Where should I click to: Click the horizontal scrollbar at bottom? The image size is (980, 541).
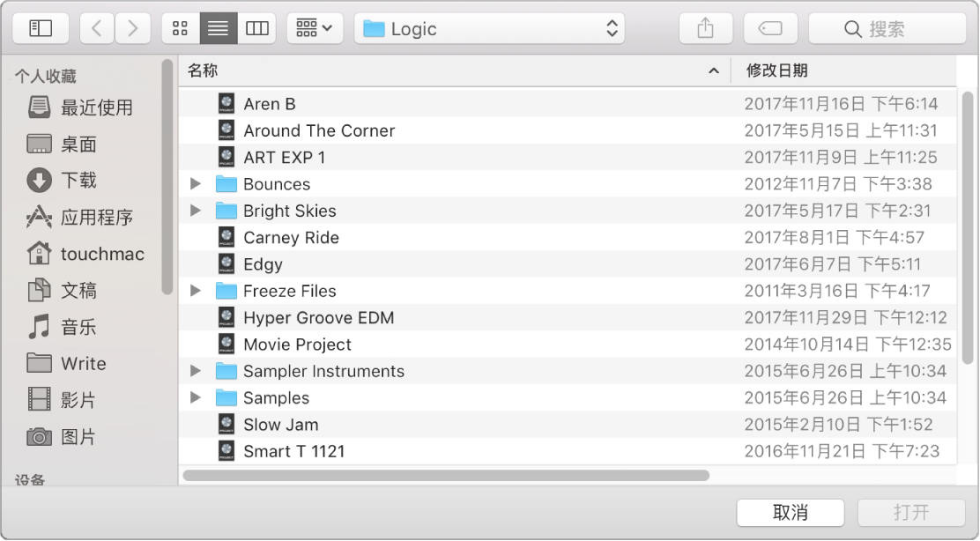(446, 475)
